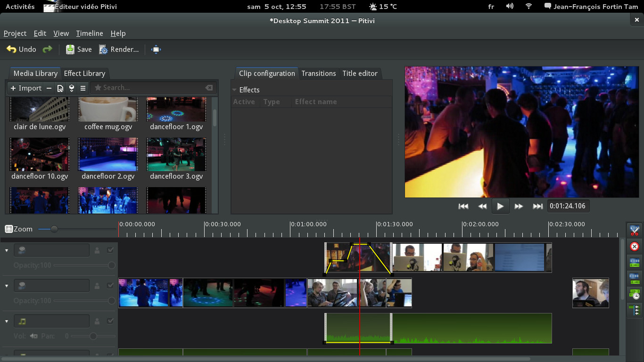Image resolution: width=644 pixels, height=362 pixels.
Task: Adjust the timeline Zoom slider
Action: (x=55, y=229)
